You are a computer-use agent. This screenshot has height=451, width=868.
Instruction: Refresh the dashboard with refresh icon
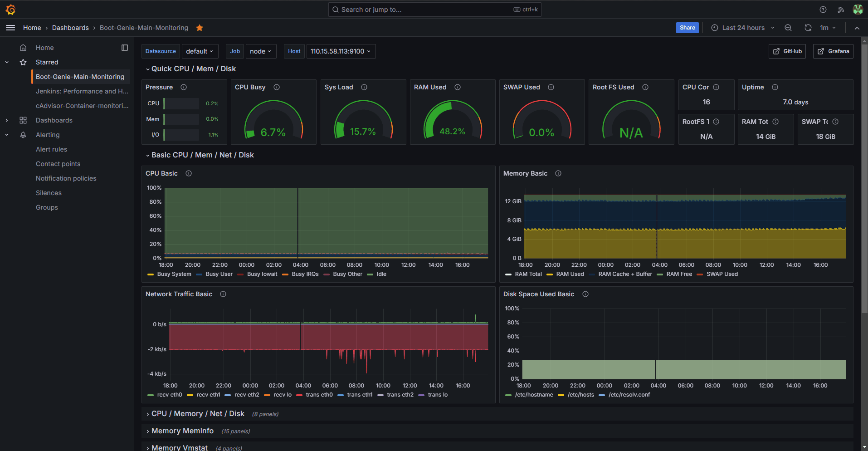(x=808, y=28)
